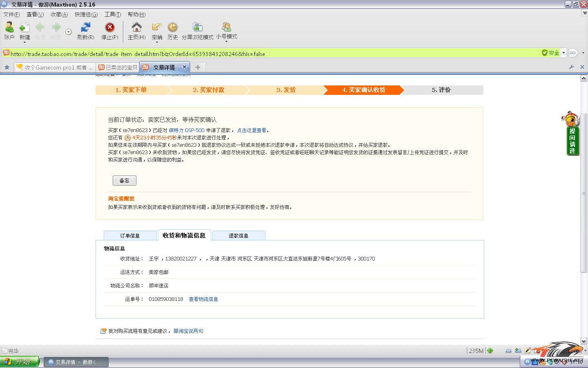Image resolution: width=588 pixels, height=368 pixels.
Task: Open the dropdown arrow under 撤销
Action: point(157,42)
